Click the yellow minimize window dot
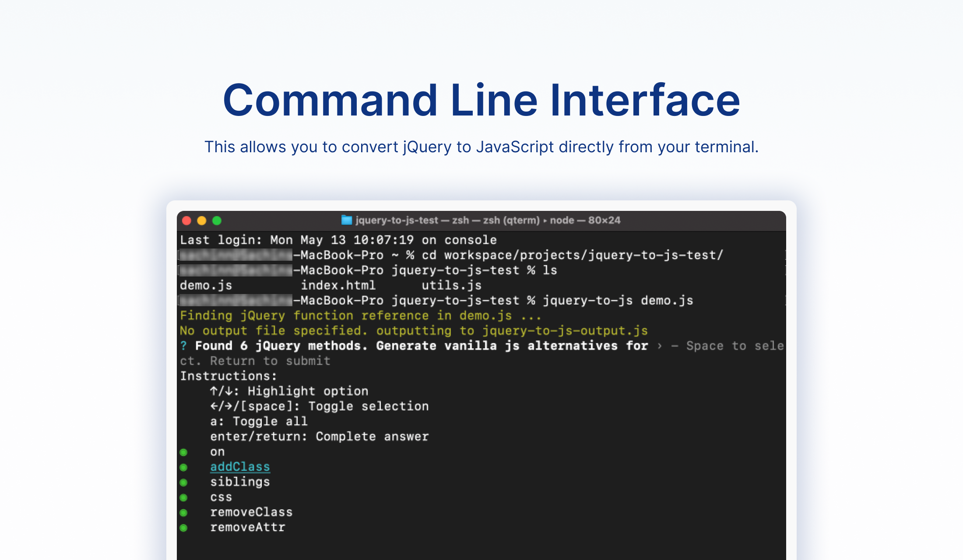963x560 pixels. 202,220
